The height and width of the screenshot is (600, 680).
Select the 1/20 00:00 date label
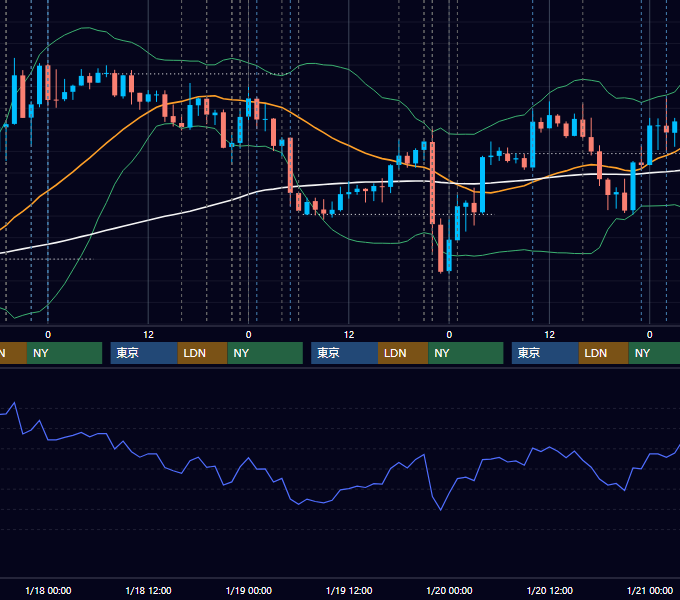[x=449, y=590]
